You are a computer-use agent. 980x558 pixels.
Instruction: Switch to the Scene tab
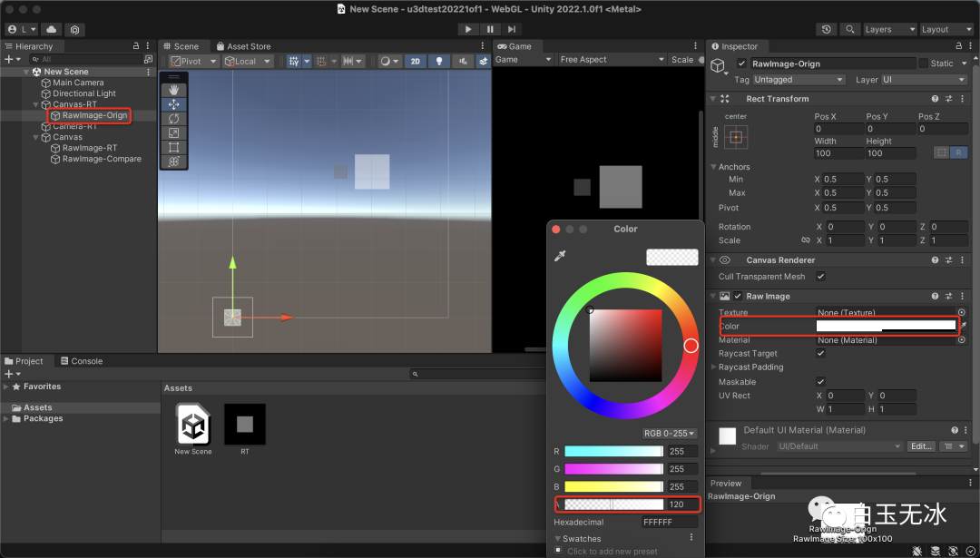pos(181,46)
